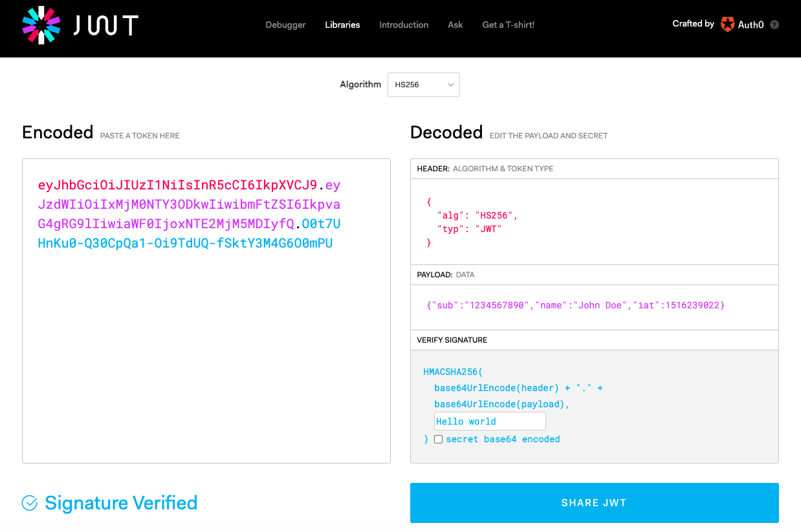Open the Algorithm HS256 dropdown

pos(423,85)
